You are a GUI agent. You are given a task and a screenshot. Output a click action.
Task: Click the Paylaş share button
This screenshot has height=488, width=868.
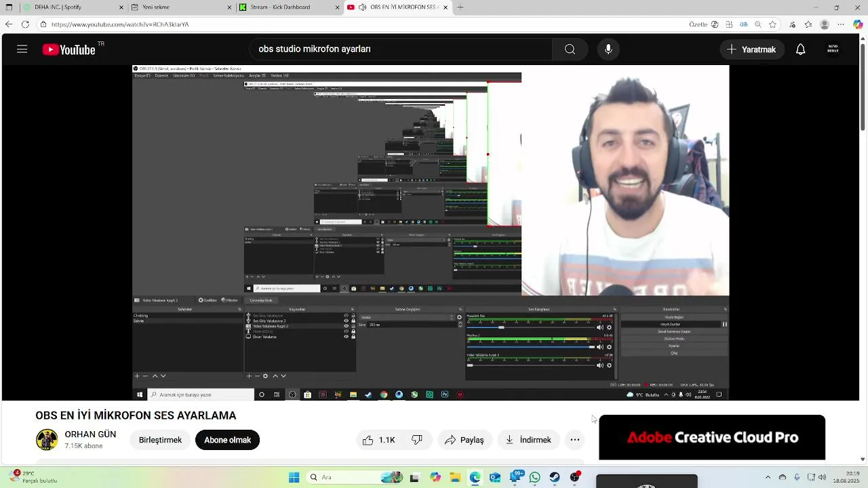pyautogui.click(x=465, y=440)
